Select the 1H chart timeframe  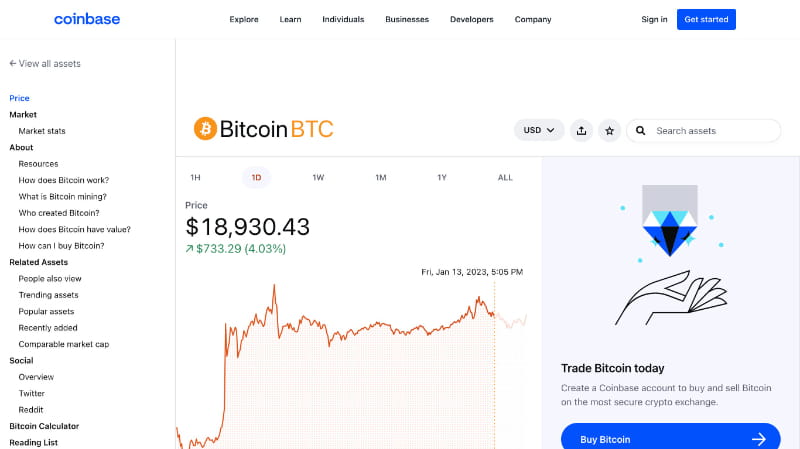tap(195, 177)
